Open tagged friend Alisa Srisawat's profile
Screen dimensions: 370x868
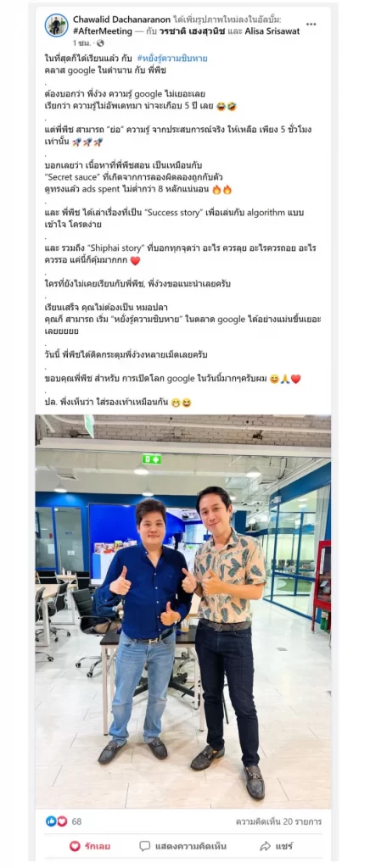tap(272, 31)
